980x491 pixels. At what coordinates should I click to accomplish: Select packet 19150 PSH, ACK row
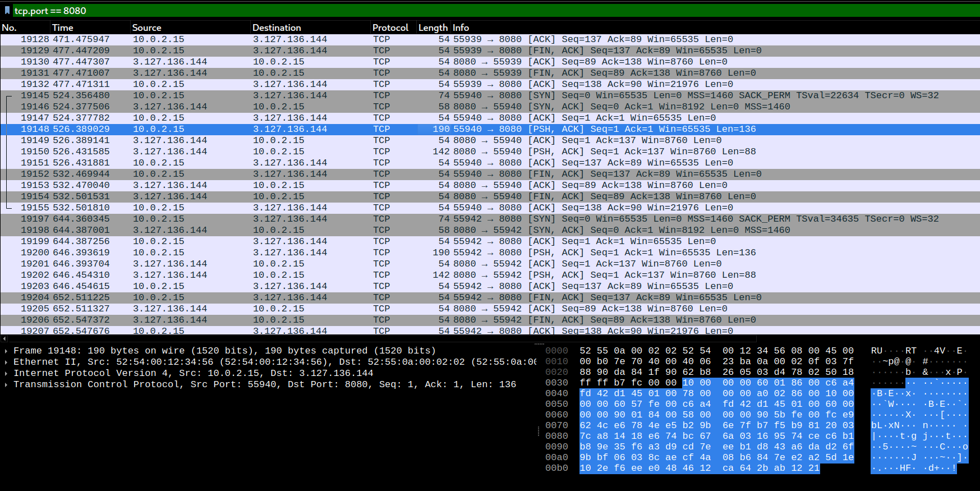(490, 152)
